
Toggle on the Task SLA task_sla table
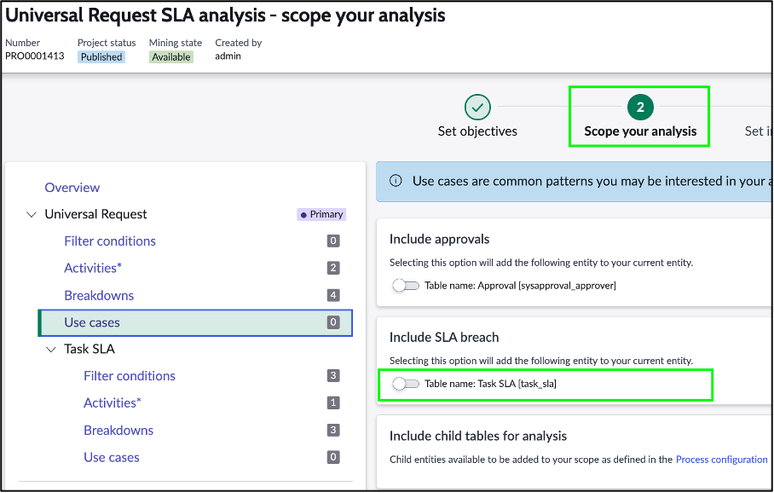406,383
